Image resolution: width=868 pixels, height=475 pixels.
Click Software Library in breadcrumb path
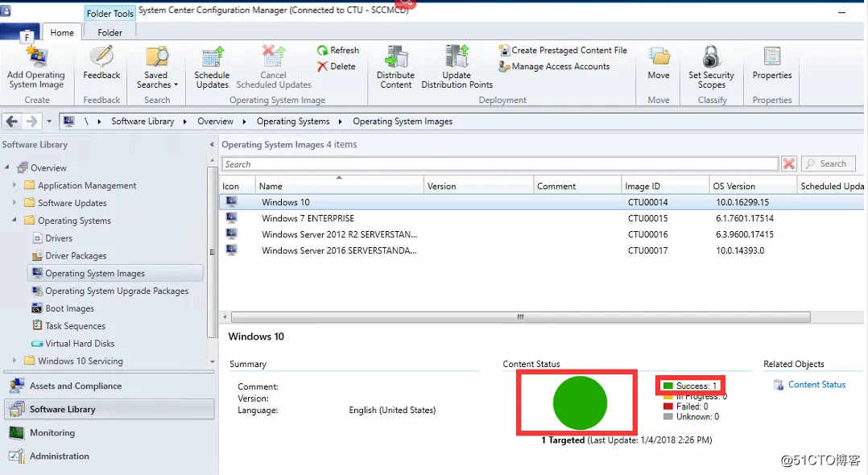tap(143, 122)
